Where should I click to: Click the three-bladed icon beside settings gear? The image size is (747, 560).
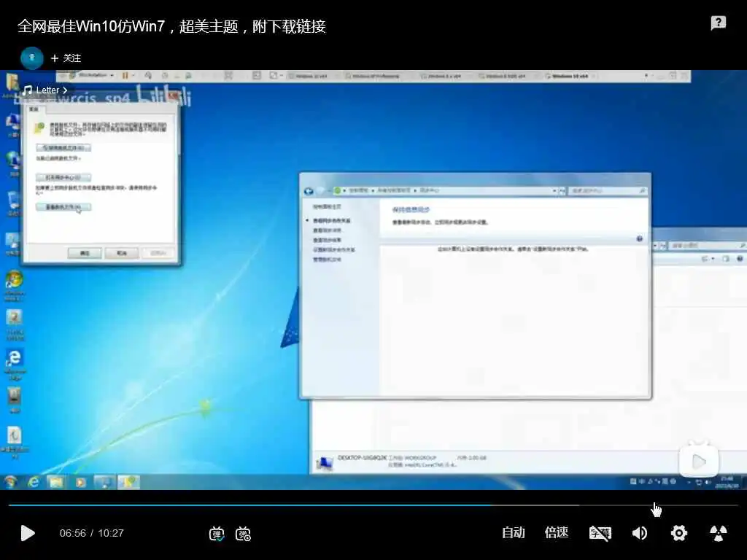click(x=719, y=533)
